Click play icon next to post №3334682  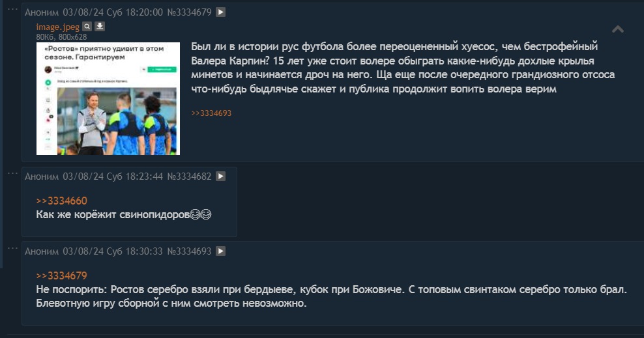point(220,176)
